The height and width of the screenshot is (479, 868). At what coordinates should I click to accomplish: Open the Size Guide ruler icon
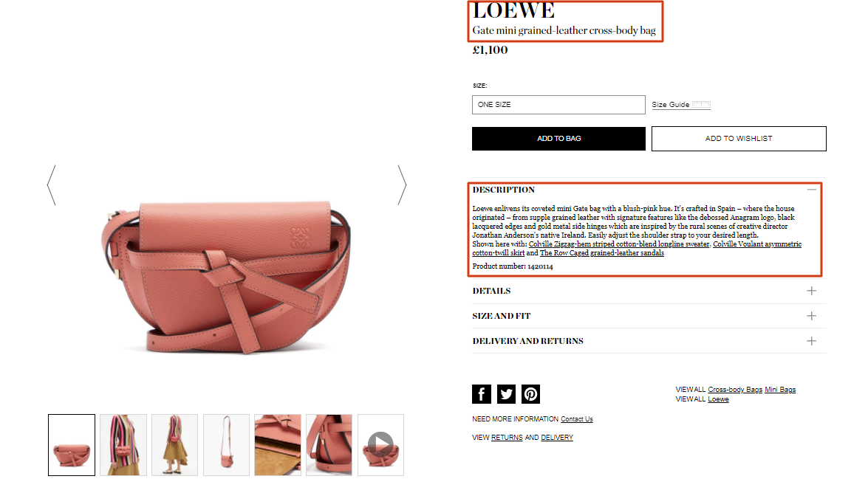(701, 105)
